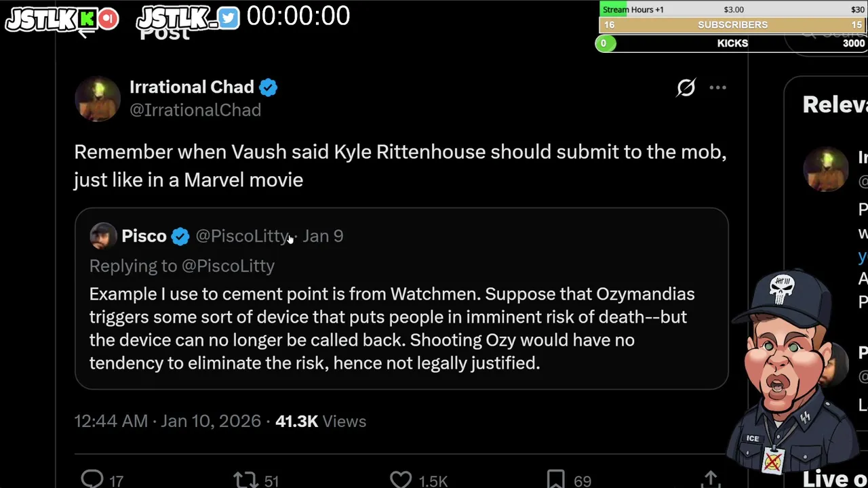Open the share icon on the post
Screen dimensions: 868x488
click(x=710, y=480)
